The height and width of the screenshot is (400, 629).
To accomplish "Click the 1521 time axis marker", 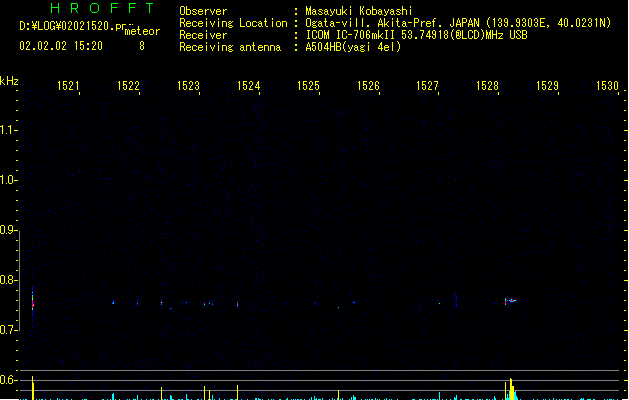I will point(68,86).
